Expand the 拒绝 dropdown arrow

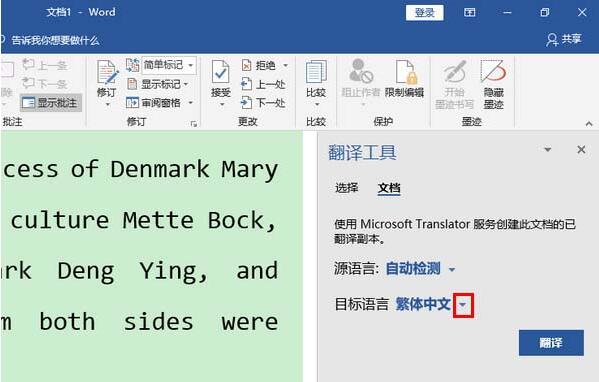(285, 65)
